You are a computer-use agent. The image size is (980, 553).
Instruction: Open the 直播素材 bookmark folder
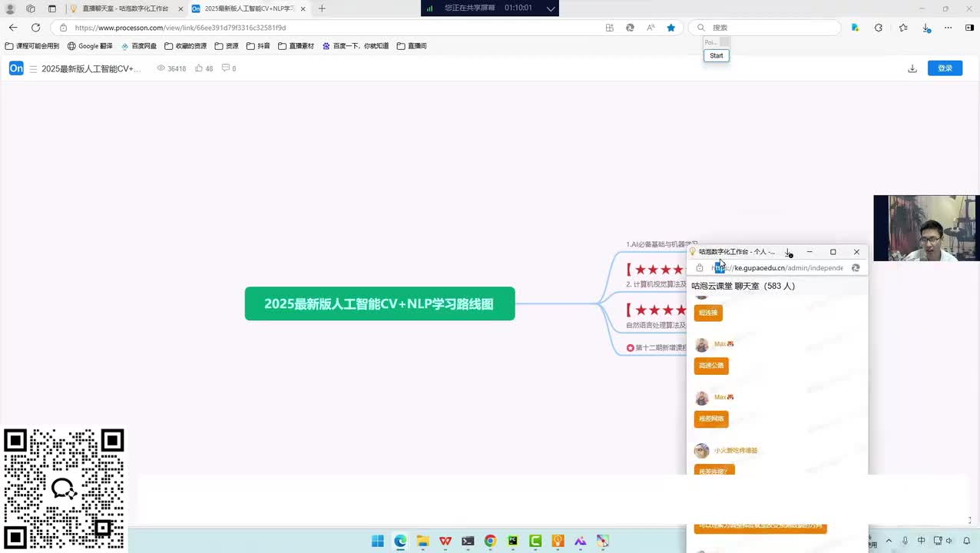tap(296, 46)
